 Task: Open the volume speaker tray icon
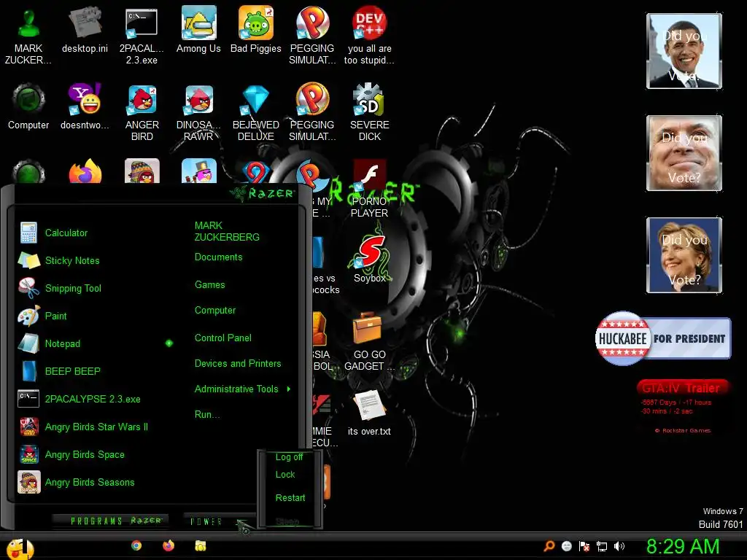point(619,546)
